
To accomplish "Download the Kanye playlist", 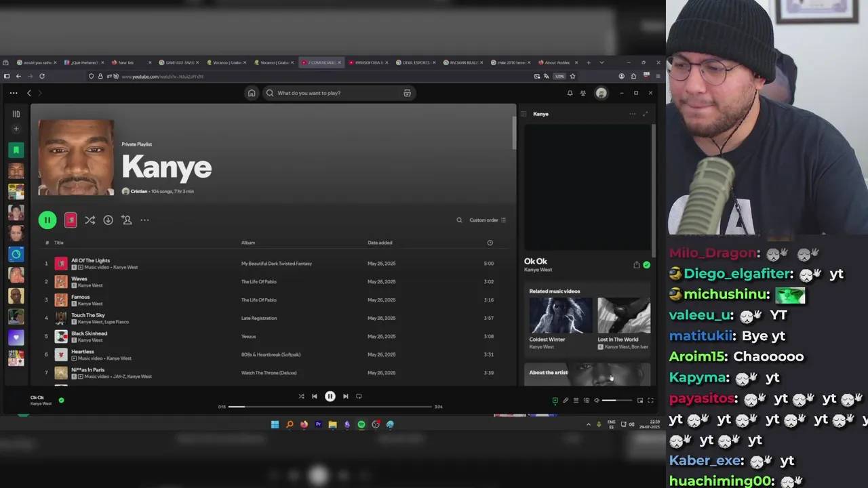I will point(108,220).
